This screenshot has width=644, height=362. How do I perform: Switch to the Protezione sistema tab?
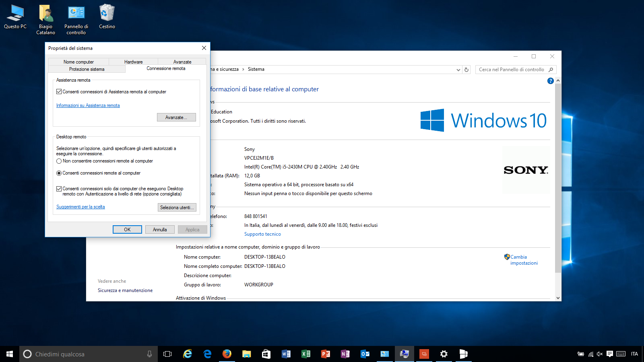tap(87, 69)
